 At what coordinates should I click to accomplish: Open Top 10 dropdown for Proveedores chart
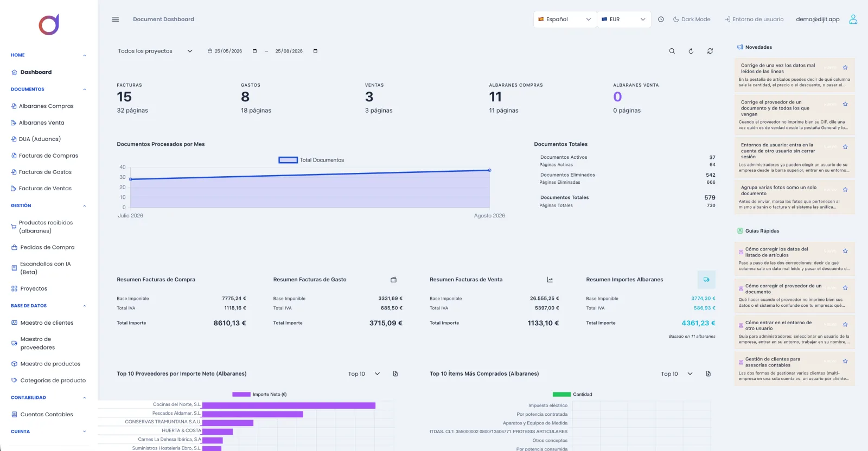point(364,373)
